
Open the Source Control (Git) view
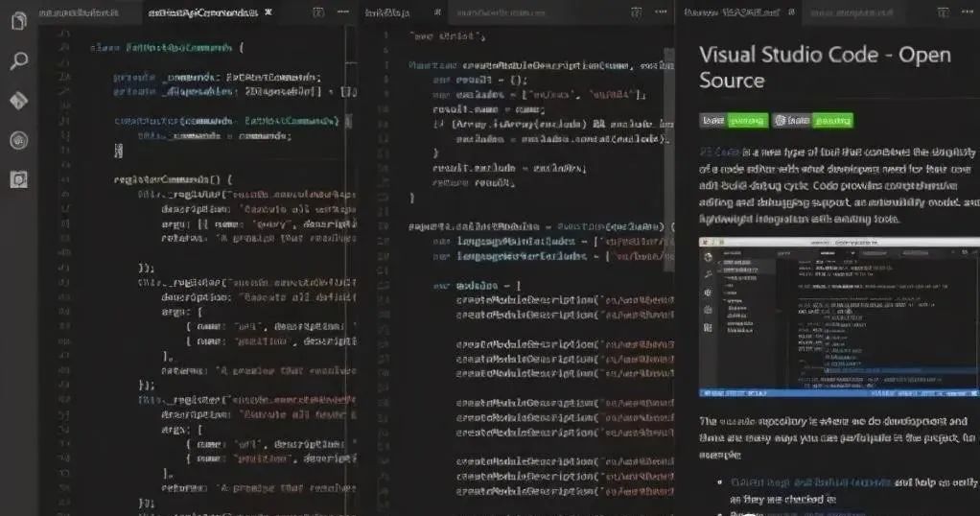pyautogui.click(x=19, y=101)
